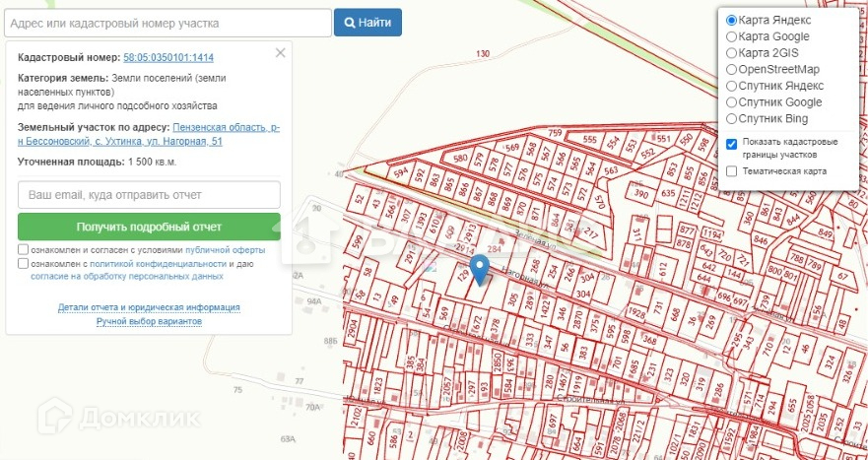Image resolution: width=868 pixels, height=460 pixels.
Task: Click parcel 731 on the map
Action: 659,306
